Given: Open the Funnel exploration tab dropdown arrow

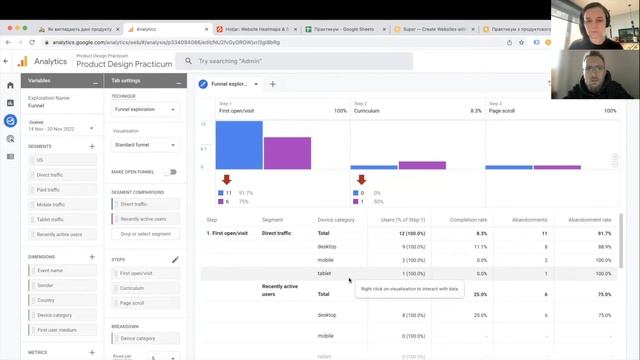Looking at the screenshot, I should tap(256, 84).
